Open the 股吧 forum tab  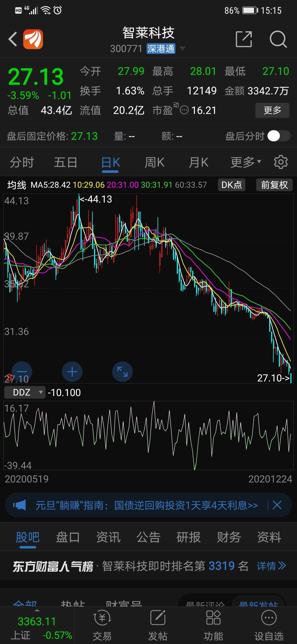pyautogui.click(x=28, y=537)
